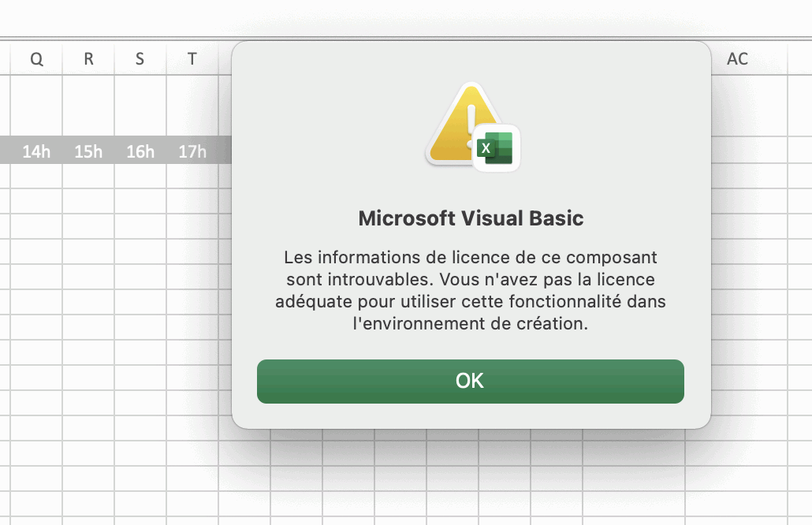Select the empty cell directly above 16h
Image resolution: width=812 pixels, height=525 pixels.
[140, 106]
